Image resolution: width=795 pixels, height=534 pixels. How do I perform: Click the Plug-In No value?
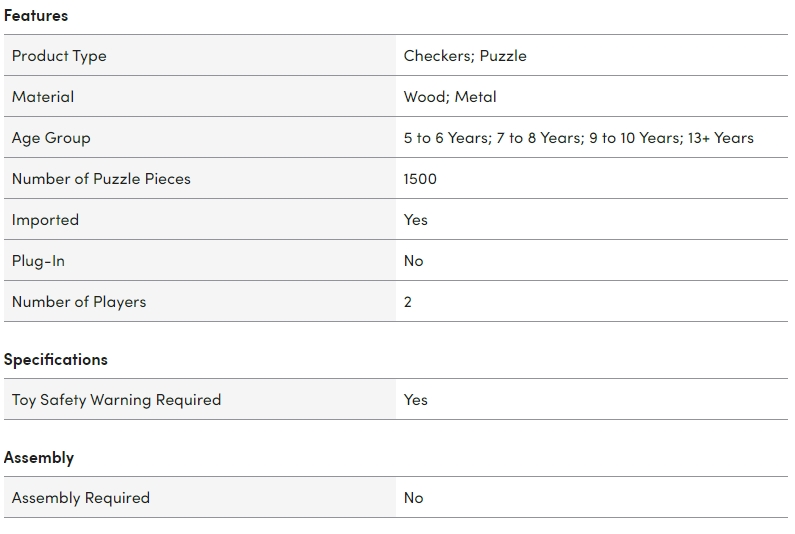click(x=413, y=261)
